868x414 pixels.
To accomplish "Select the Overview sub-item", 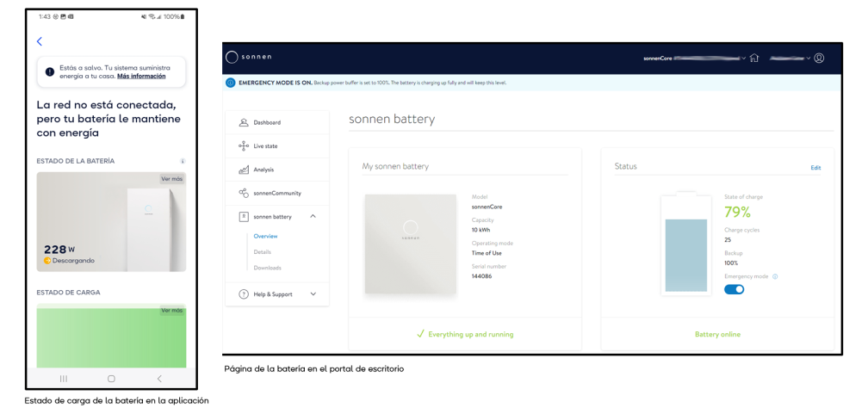I will tap(266, 237).
